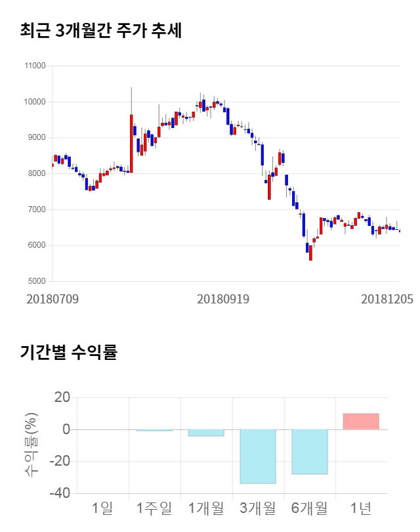Click the 1년 x-axis label

pyautogui.click(x=361, y=508)
